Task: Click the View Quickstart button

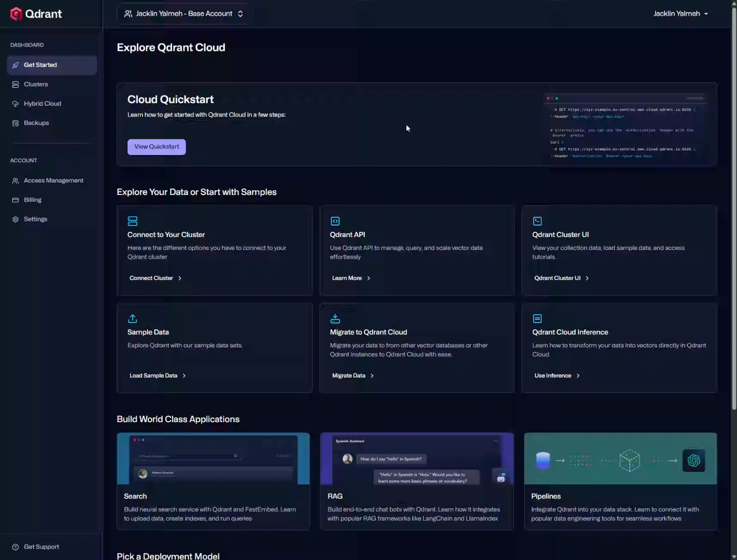Action: (x=157, y=147)
